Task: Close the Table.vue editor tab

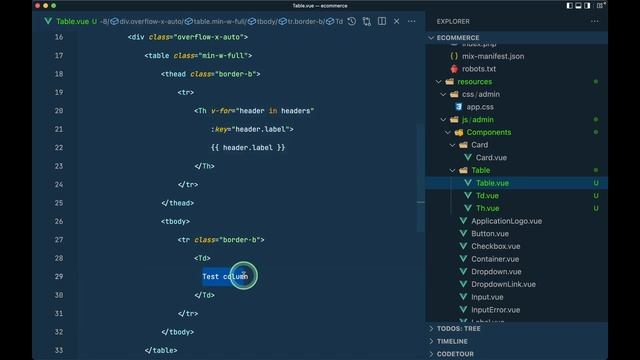Action: coord(396,21)
